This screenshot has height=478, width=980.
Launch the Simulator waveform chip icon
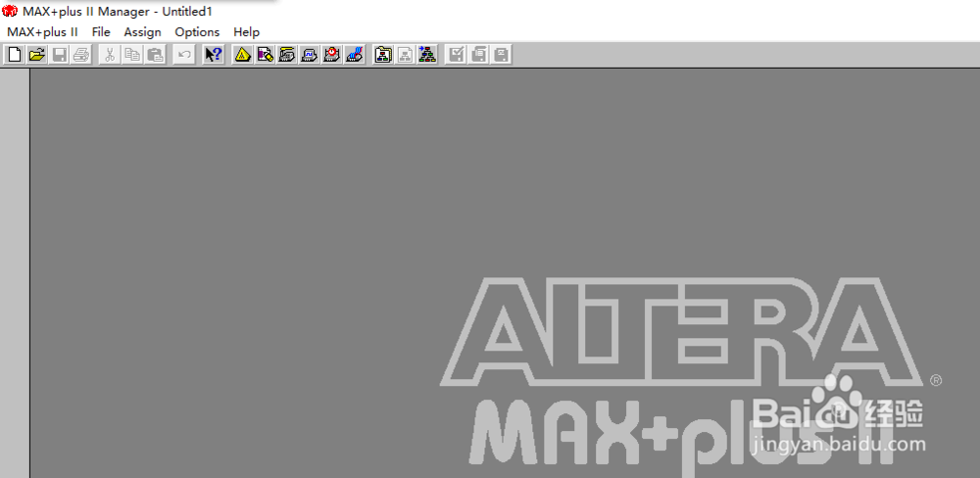click(x=310, y=55)
